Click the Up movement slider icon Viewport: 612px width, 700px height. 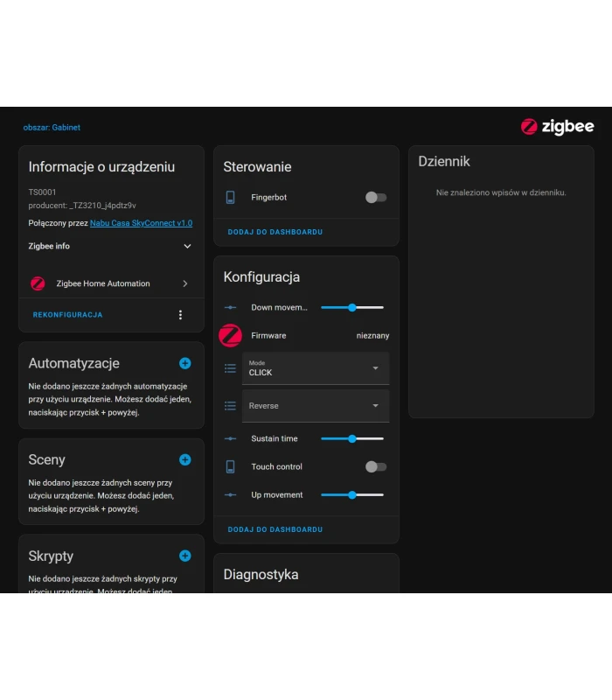(x=230, y=495)
